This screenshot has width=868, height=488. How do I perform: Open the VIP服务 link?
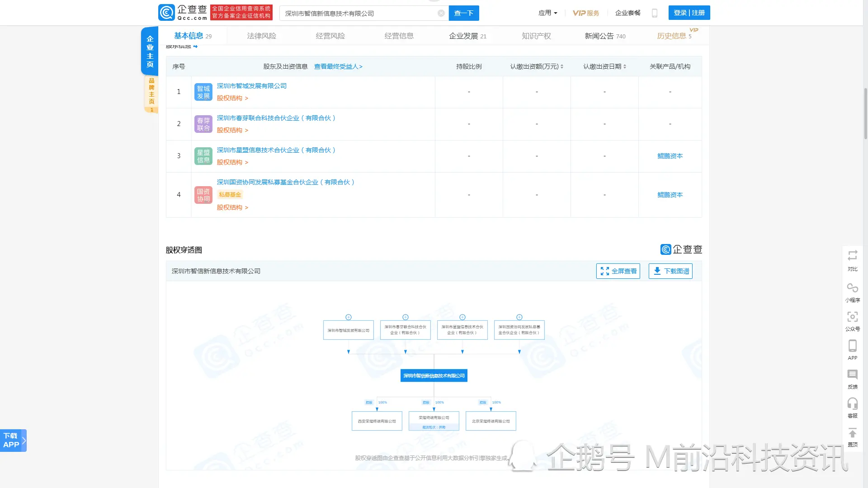[x=586, y=13]
